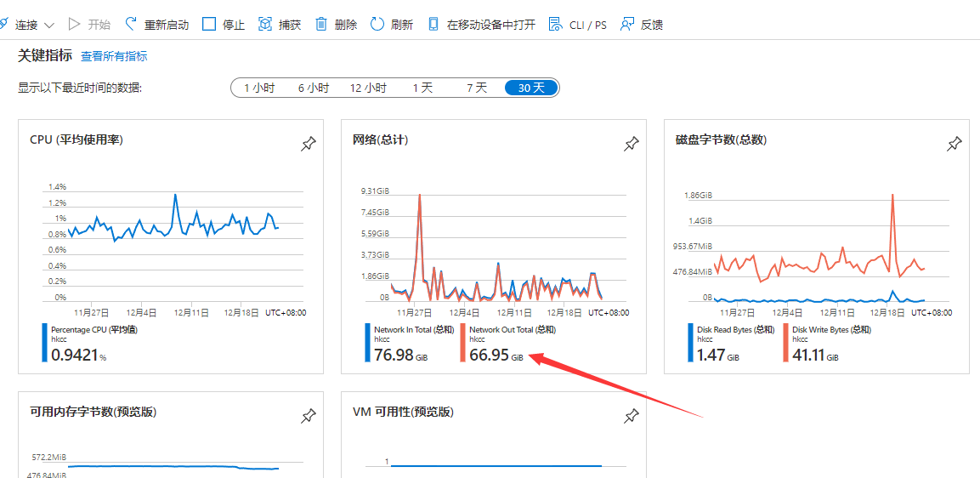Open the 查看所有指标 link

[x=114, y=56]
